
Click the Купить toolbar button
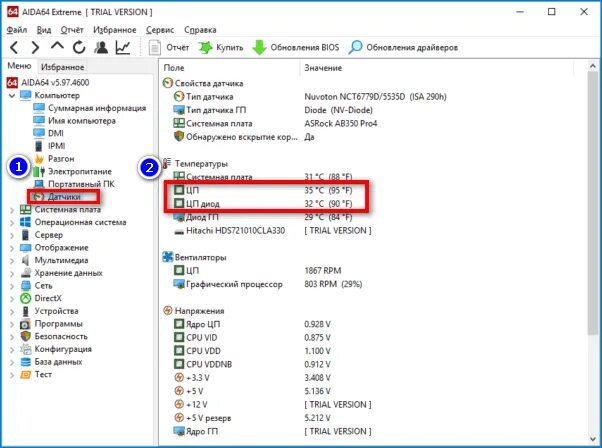click(221, 48)
